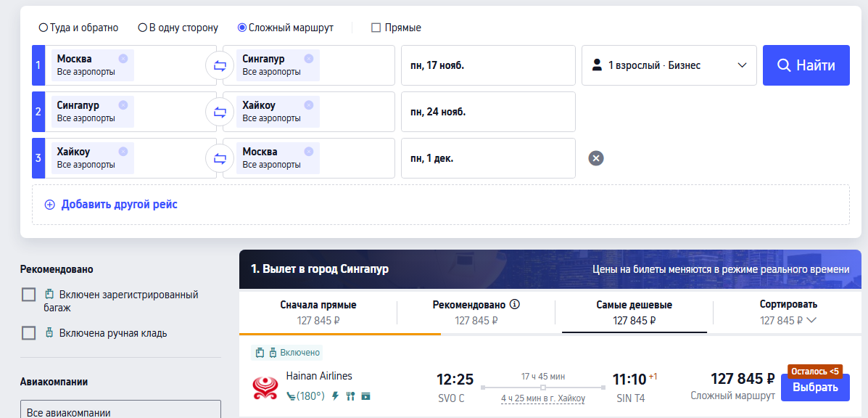Check Включен зарегистрированный багаж filter
The image size is (868, 418).
coord(29,295)
